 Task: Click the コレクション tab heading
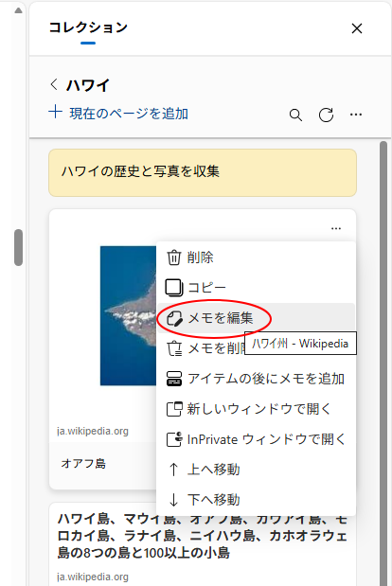(88, 27)
